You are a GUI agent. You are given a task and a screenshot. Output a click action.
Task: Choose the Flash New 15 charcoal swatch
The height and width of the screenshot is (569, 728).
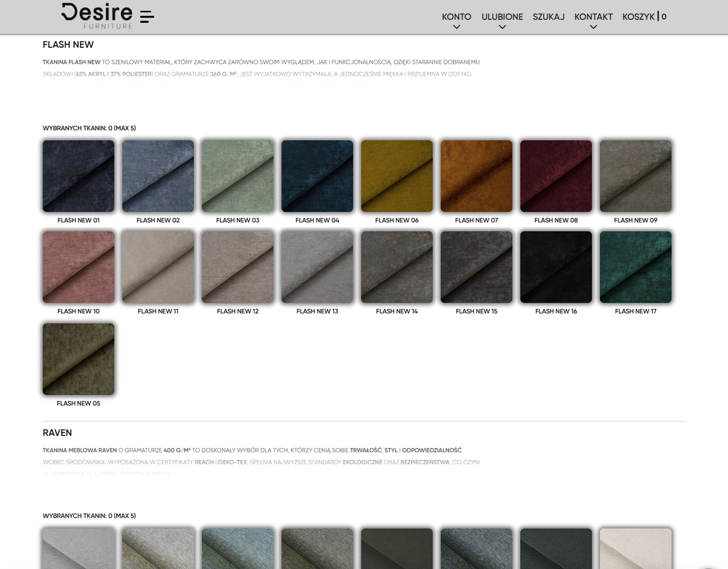pyautogui.click(x=477, y=267)
